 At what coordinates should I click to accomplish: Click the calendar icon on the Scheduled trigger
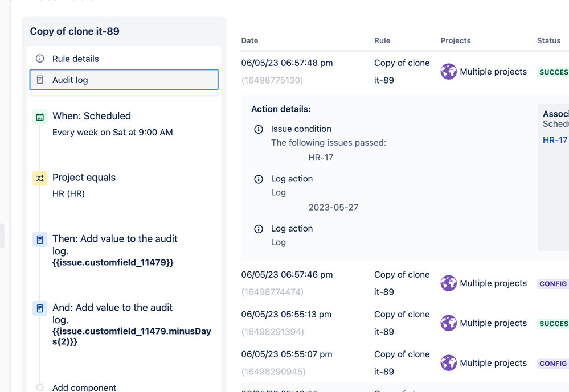[x=39, y=116]
